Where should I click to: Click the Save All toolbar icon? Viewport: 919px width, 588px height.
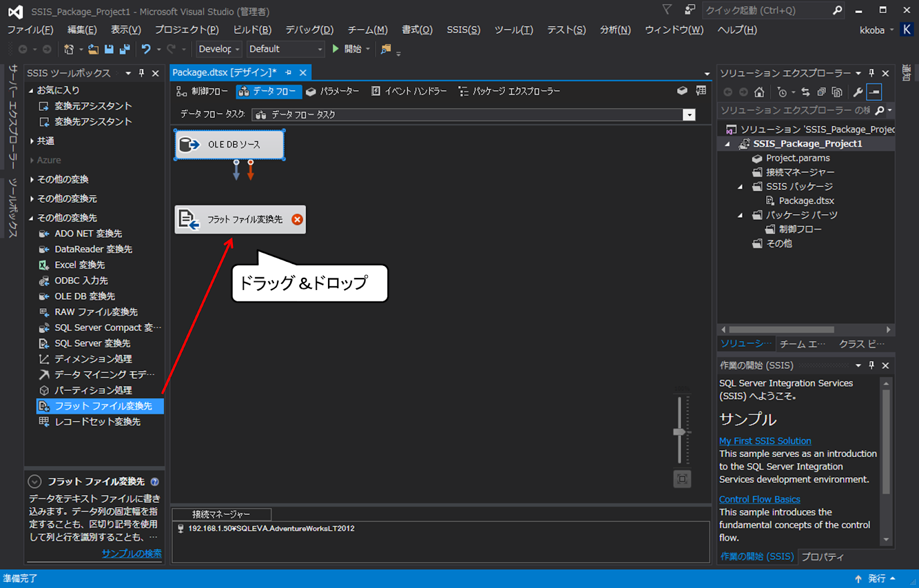pyautogui.click(x=124, y=49)
